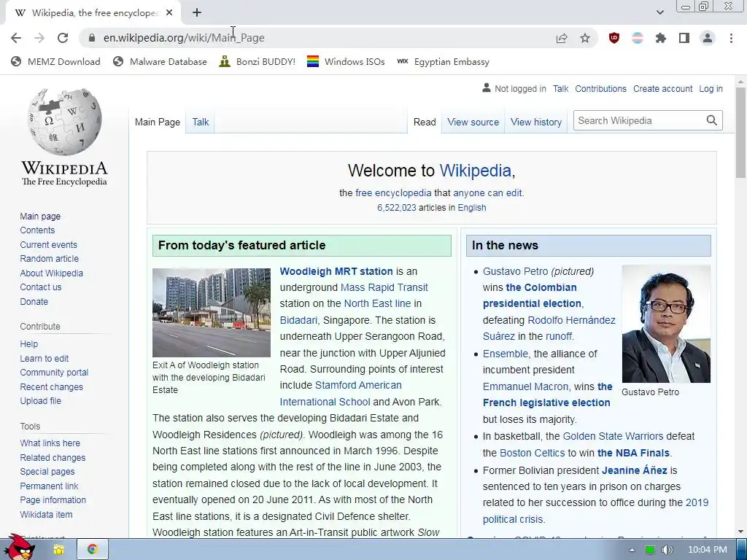Close the Wikipedia browser tab
Viewport: 747px width, 560px height.
click(169, 13)
